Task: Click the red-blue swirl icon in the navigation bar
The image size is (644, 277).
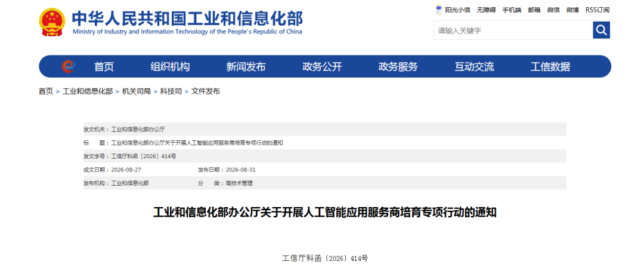Action: [x=68, y=66]
